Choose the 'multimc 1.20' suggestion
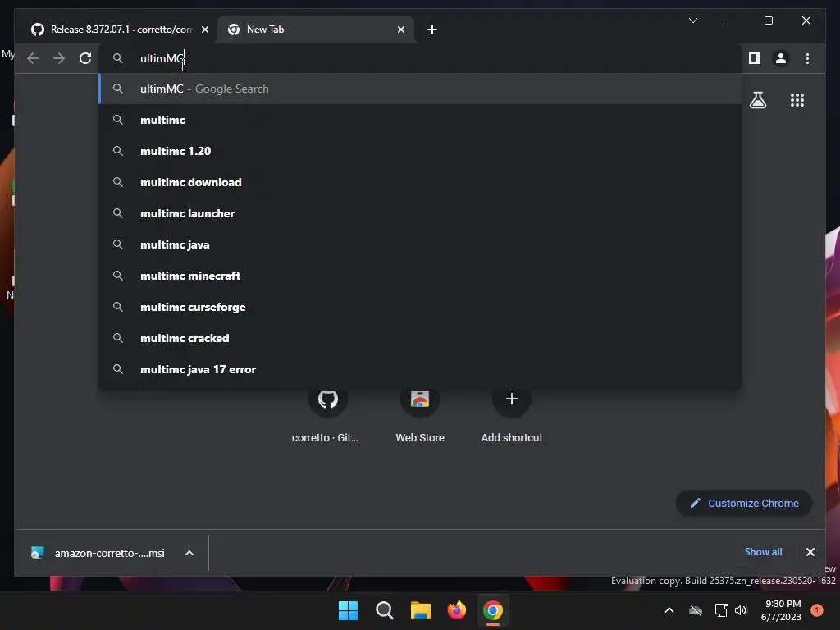 coord(420,151)
